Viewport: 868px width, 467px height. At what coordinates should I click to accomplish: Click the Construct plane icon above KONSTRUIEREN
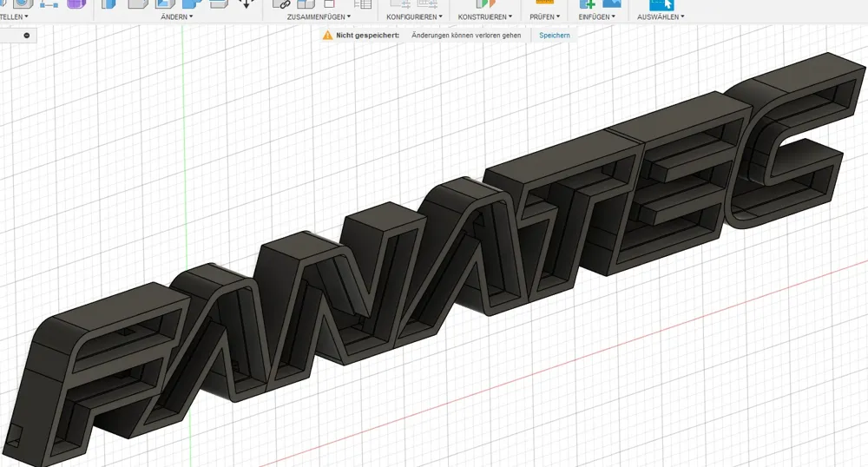(485, 3)
